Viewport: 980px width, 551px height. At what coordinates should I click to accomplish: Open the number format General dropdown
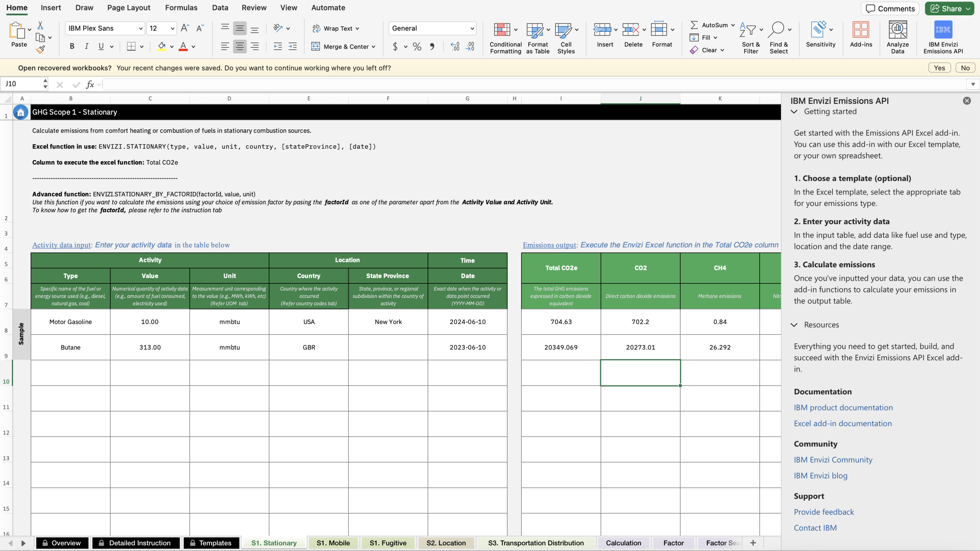coord(472,28)
